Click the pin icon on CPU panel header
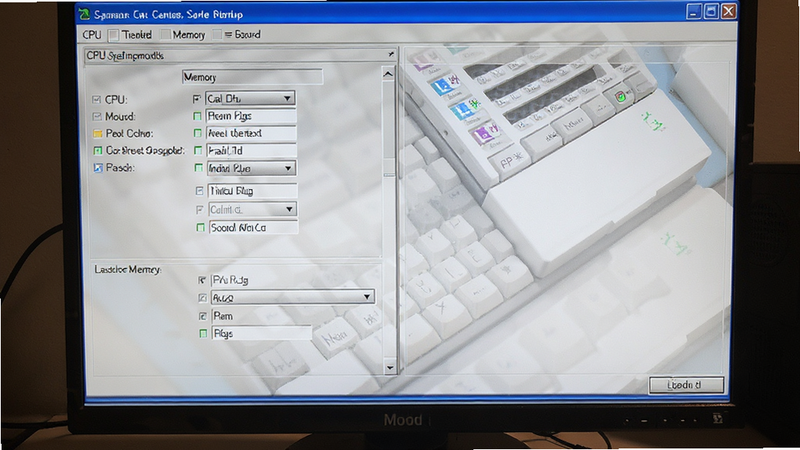The width and height of the screenshot is (800, 450). 391,54
